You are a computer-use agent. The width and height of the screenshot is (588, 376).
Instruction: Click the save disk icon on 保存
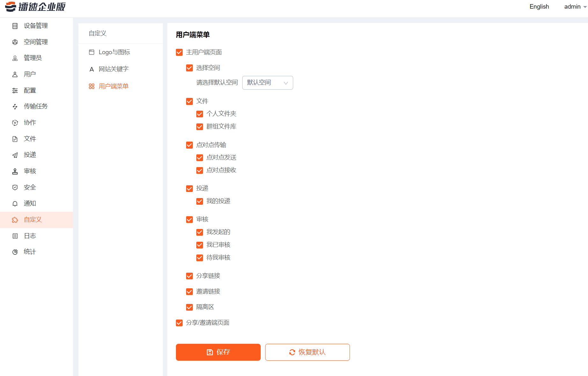click(x=210, y=352)
